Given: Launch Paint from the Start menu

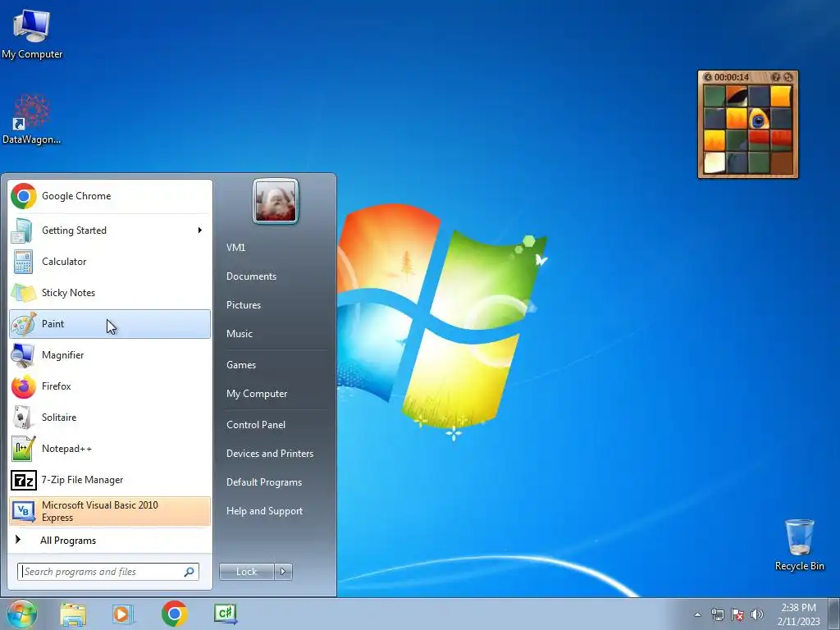Looking at the screenshot, I should 110,323.
